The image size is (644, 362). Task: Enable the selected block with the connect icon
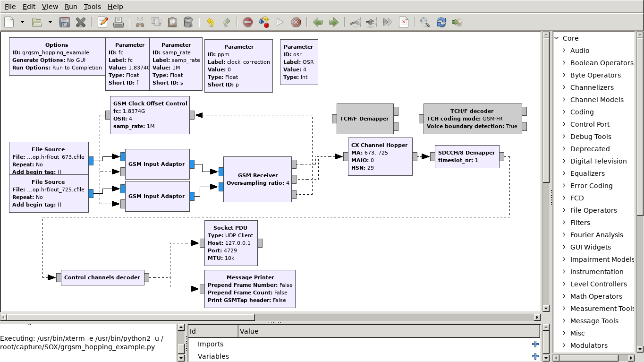pos(356,22)
